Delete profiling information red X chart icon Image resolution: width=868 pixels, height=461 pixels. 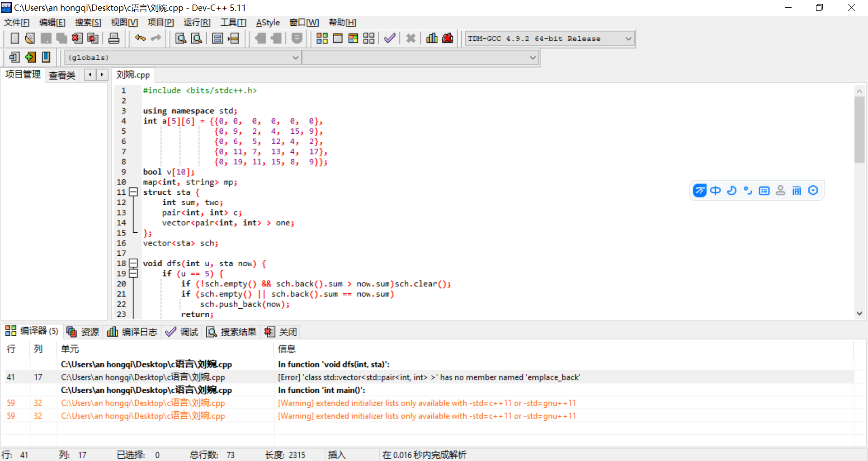click(448, 38)
